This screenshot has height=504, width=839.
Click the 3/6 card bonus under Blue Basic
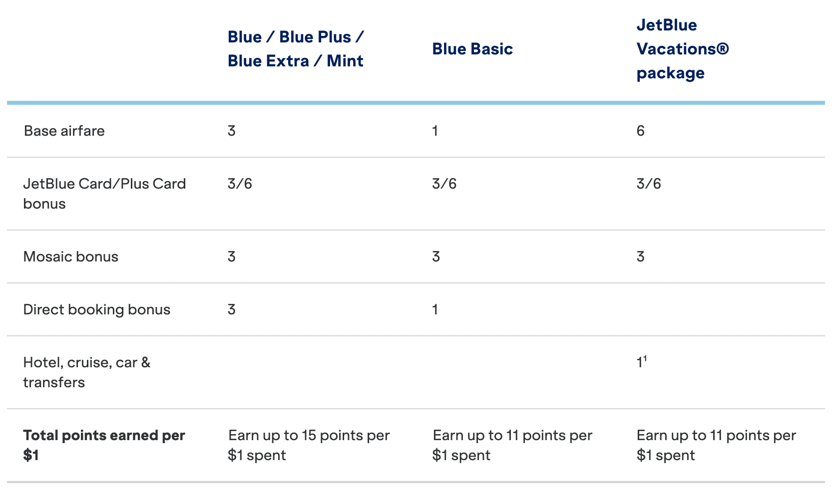tap(444, 184)
